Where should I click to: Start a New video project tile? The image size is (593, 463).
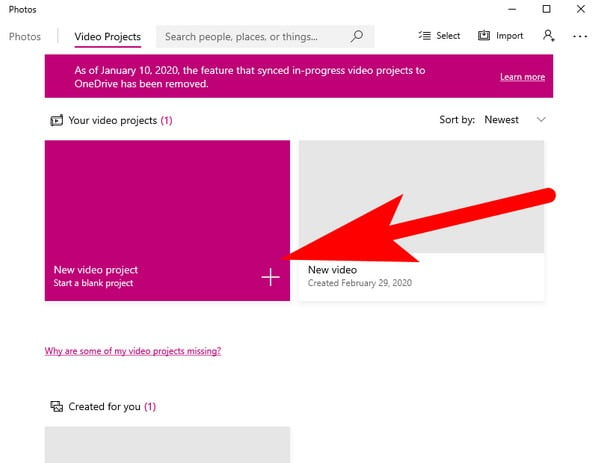tap(167, 221)
